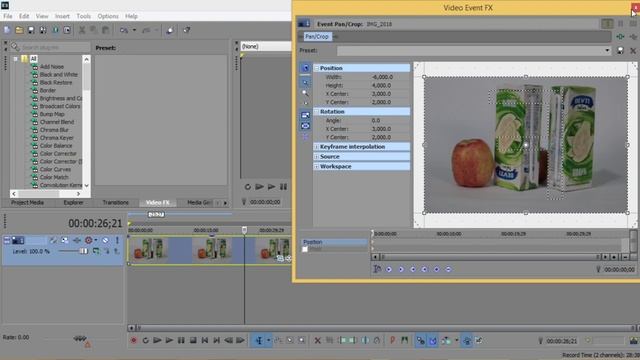Collapse the Position section in Pan/Crop
Screen dimensions: 640x360
point(316,68)
